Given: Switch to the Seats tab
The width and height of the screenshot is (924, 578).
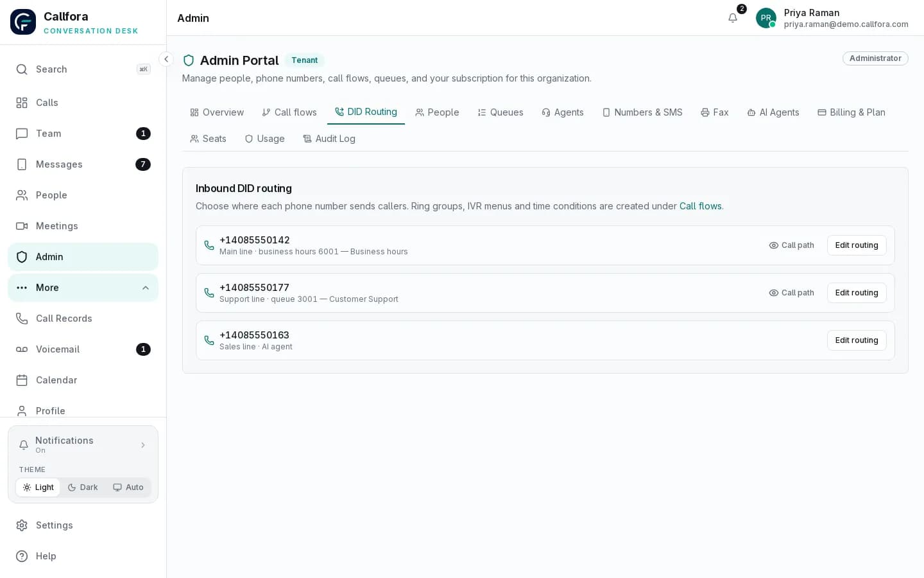Looking at the screenshot, I should pos(208,139).
